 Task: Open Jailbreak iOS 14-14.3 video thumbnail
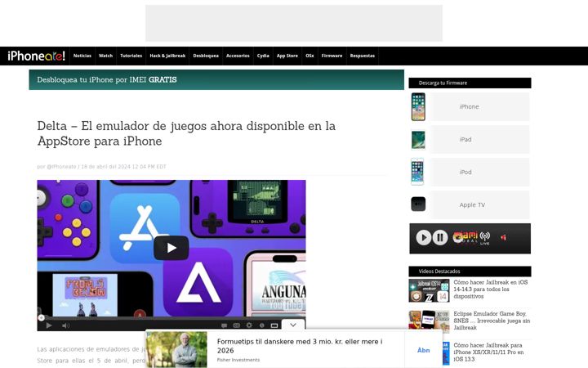429,290
